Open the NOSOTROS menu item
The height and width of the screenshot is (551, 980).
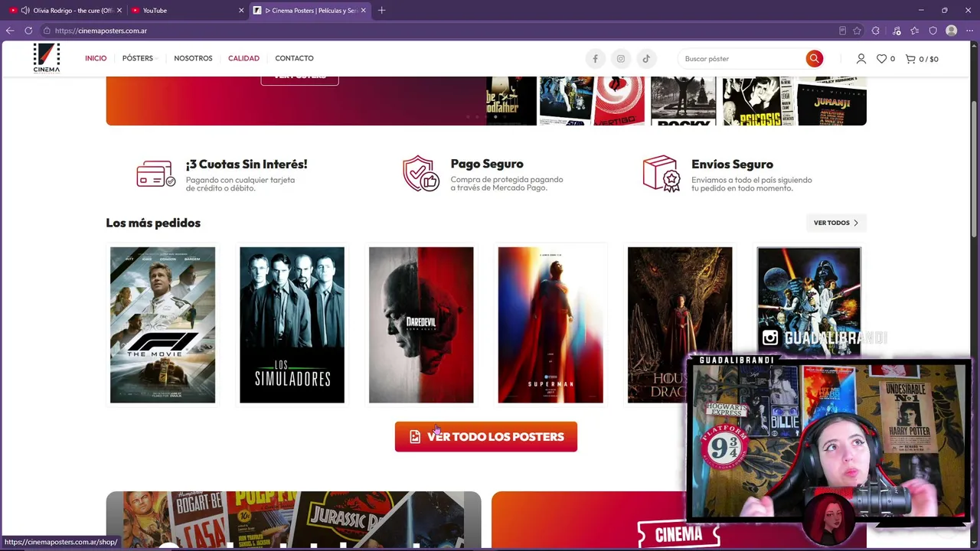pyautogui.click(x=193, y=58)
